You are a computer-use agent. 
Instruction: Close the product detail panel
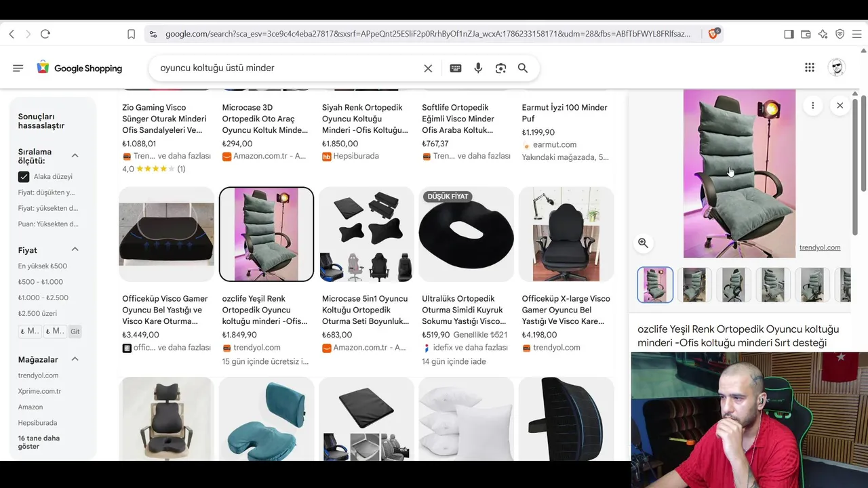coord(840,105)
